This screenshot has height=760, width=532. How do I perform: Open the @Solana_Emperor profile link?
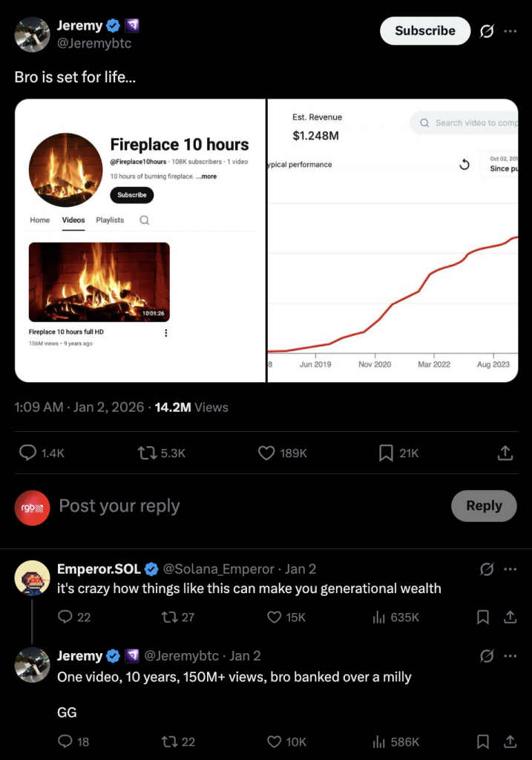click(x=219, y=569)
